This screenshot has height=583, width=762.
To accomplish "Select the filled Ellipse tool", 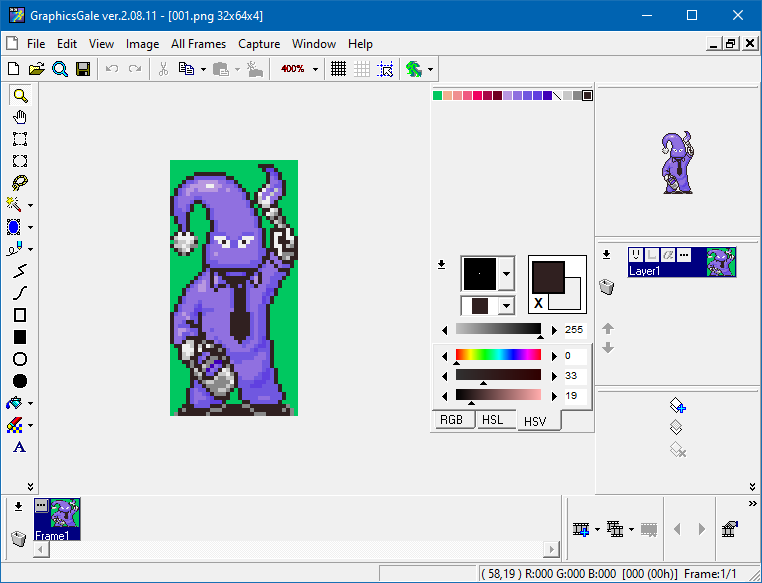I will 20,381.
